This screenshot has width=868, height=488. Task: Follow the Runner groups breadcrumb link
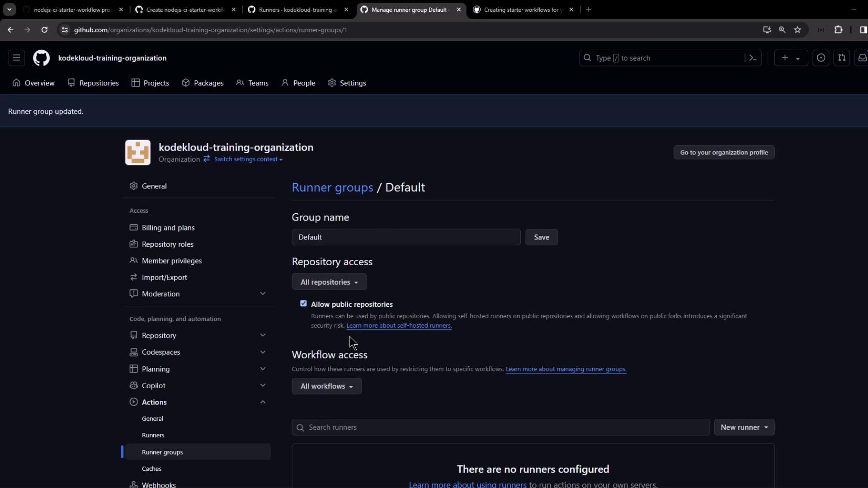(x=332, y=188)
